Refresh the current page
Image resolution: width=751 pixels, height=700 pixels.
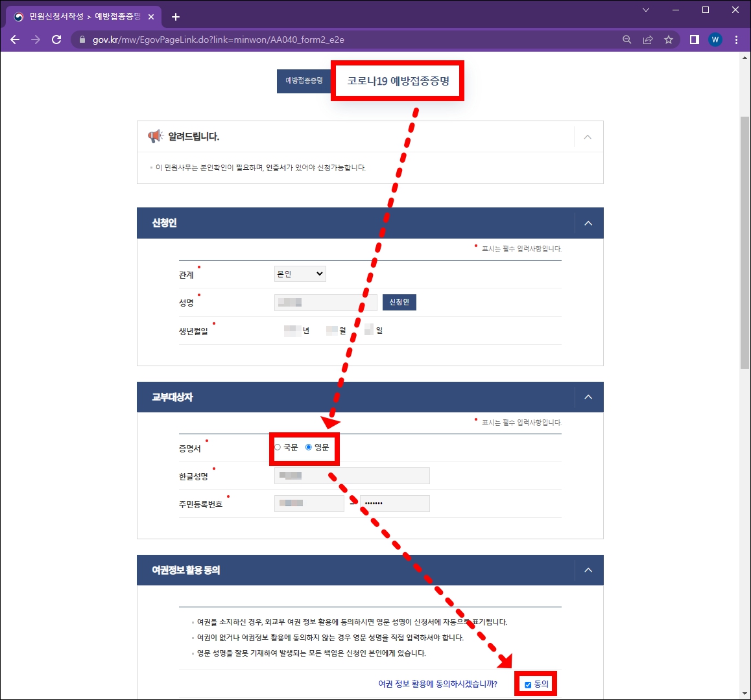coord(56,39)
